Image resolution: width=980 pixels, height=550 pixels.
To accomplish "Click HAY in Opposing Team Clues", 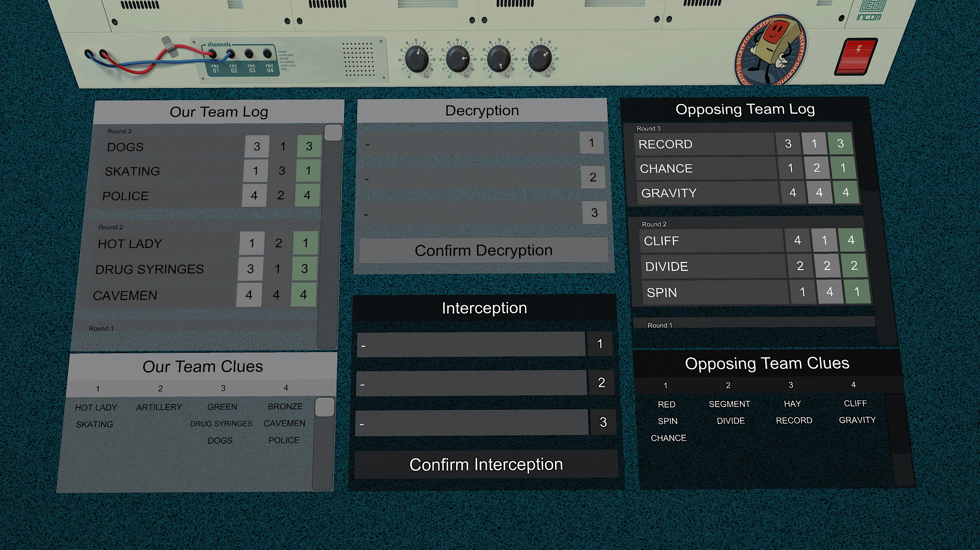I will (x=792, y=404).
